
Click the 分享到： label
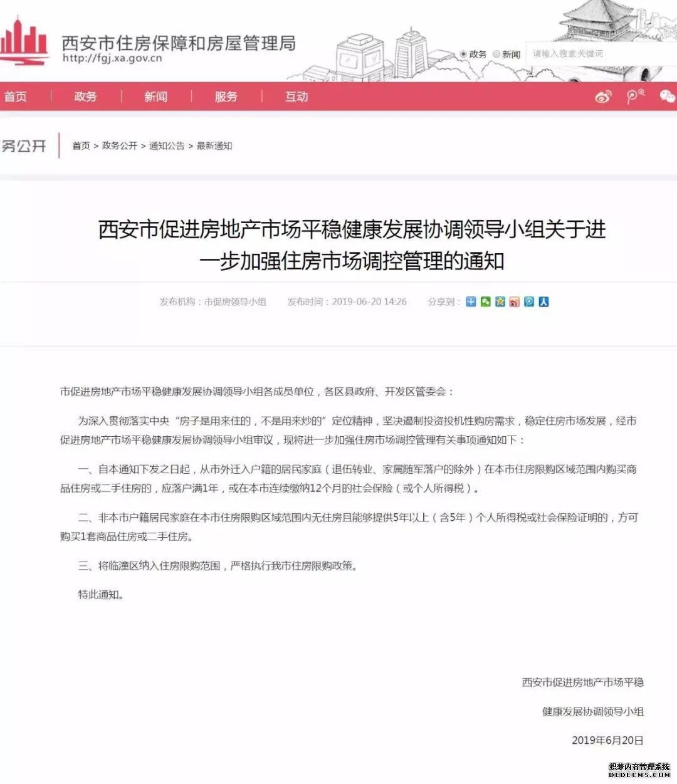point(444,302)
